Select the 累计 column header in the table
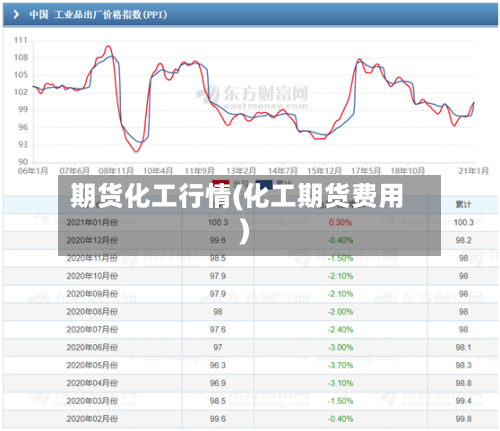 coord(463,205)
